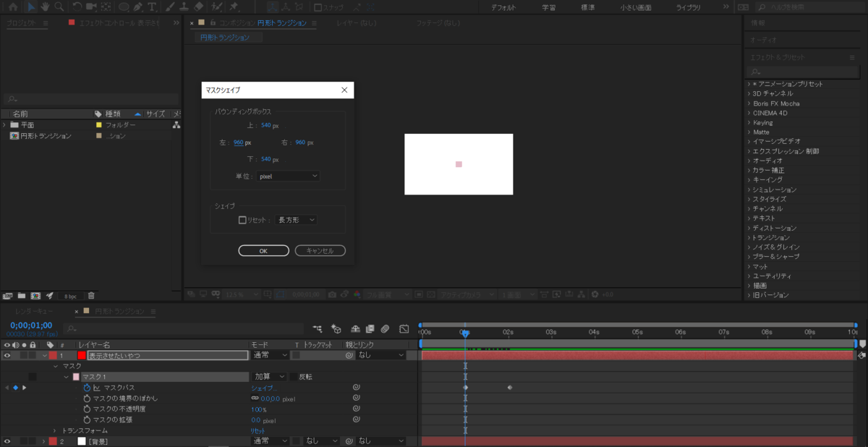Viewport: 868px width, 447px height.
Task: Toggle the 反転 checkbox for マスク 1
Action: [x=293, y=377]
